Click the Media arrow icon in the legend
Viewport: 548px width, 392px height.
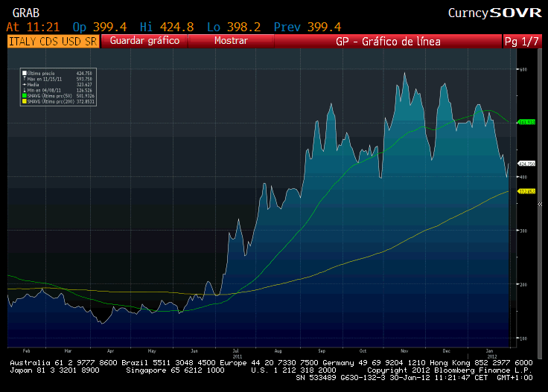25,85
